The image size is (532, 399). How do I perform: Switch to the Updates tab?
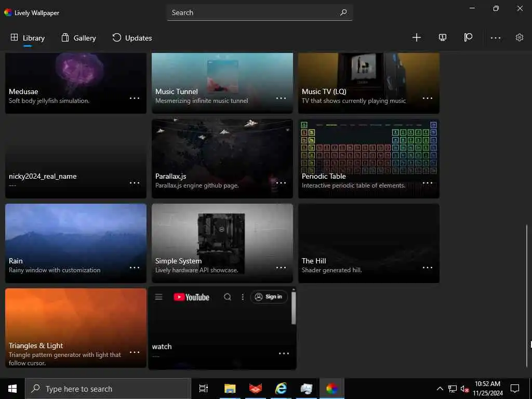tap(132, 38)
